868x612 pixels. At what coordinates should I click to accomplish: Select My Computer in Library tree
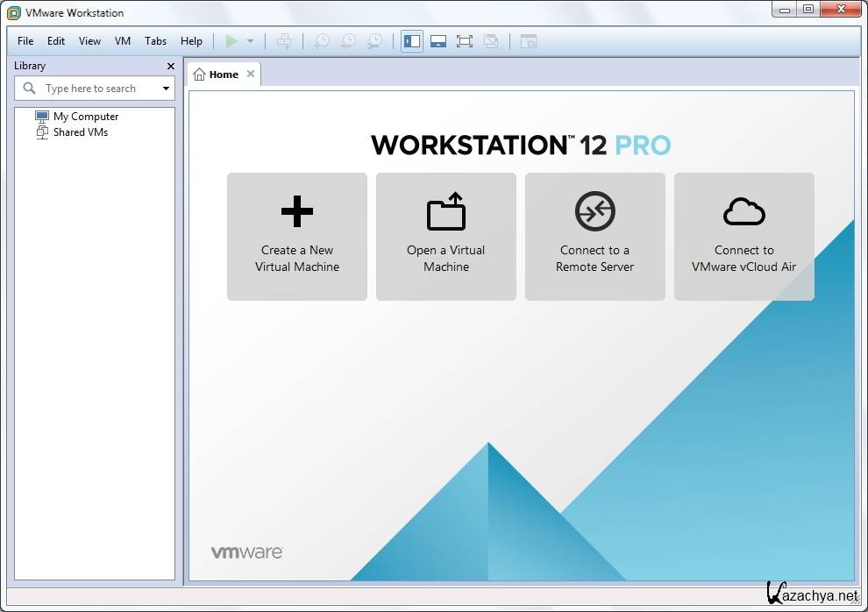(x=85, y=117)
